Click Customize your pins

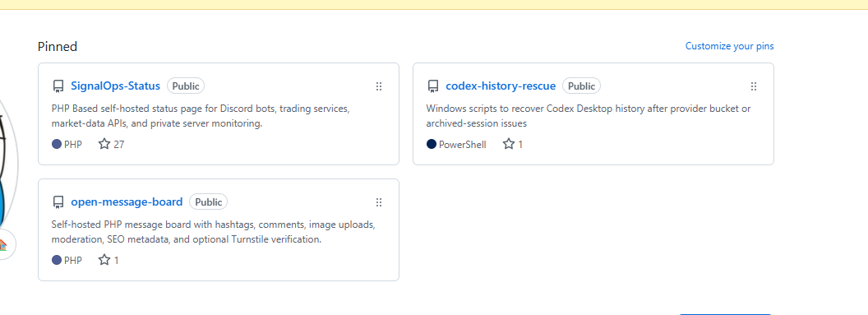point(730,46)
